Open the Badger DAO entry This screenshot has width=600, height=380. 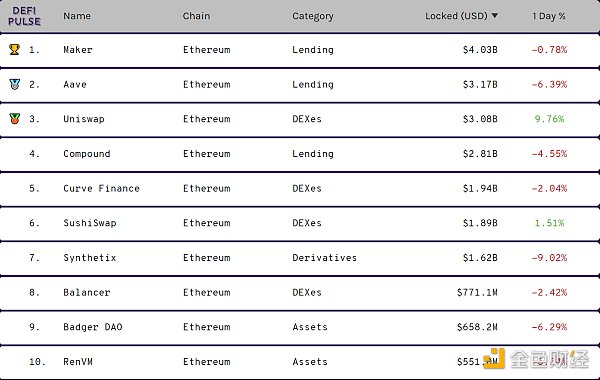click(x=93, y=327)
